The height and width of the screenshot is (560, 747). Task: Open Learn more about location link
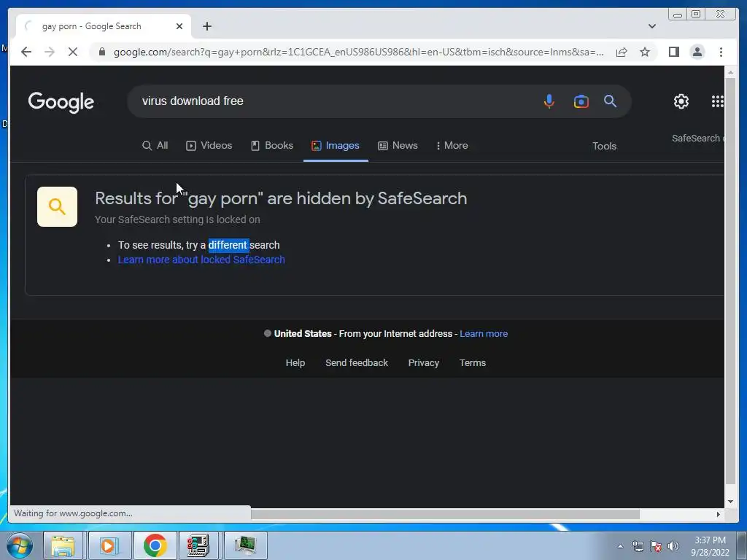coord(484,334)
